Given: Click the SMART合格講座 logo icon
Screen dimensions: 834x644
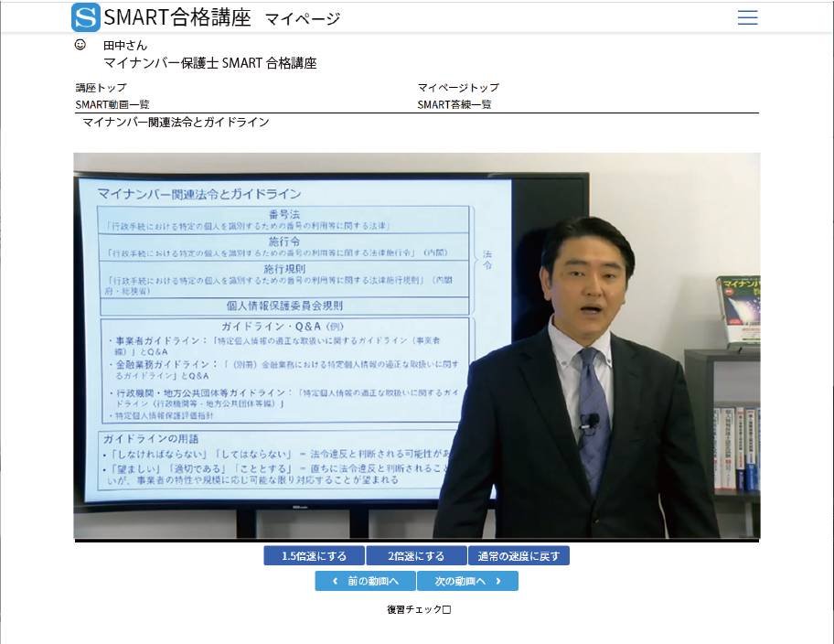Looking at the screenshot, I should pos(86,17).
